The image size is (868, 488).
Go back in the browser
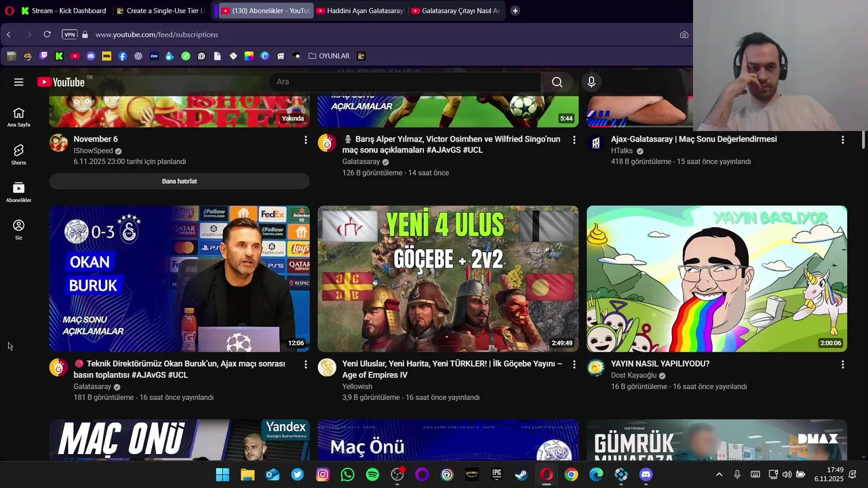pyautogui.click(x=9, y=35)
